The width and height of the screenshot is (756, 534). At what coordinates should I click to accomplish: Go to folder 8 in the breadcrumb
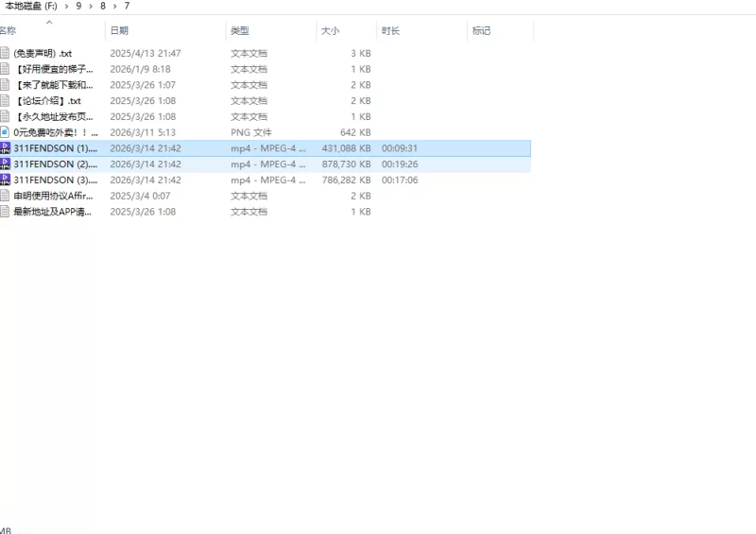(x=103, y=7)
